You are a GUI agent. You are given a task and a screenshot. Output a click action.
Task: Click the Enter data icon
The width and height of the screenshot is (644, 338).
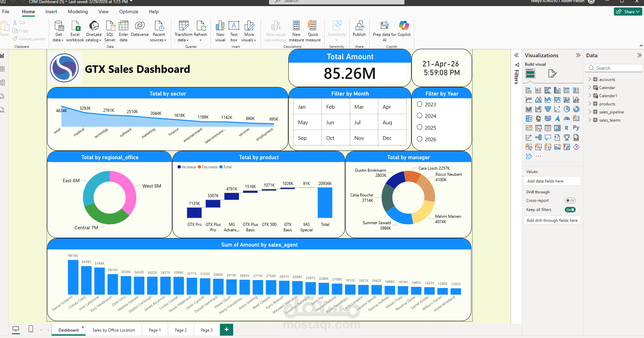click(124, 26)
